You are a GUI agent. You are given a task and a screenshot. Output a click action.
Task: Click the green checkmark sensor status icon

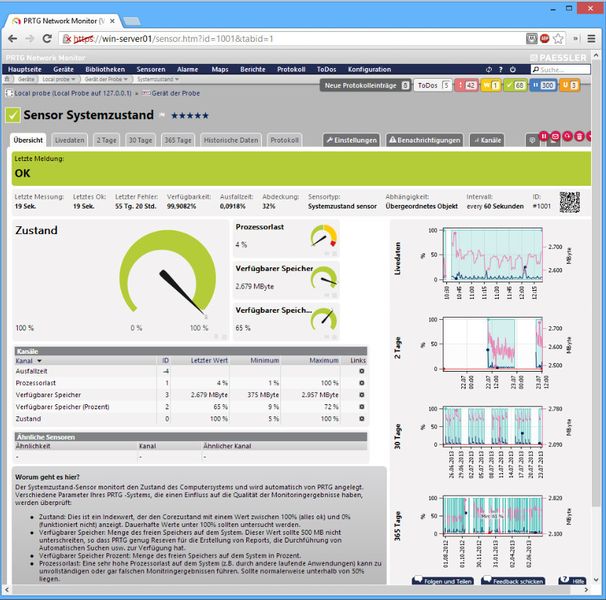coord(13,115)
